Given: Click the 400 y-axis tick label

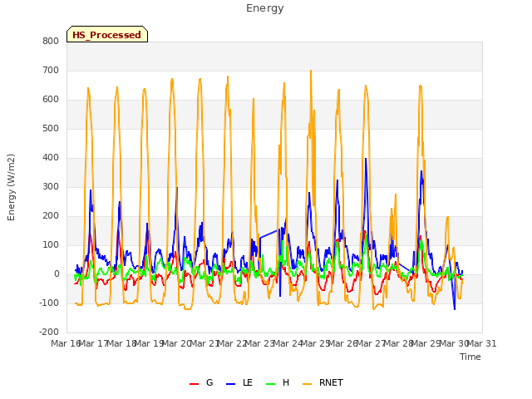Looking at the screenshot, I should pyautogui.click(x=51, y=157).
